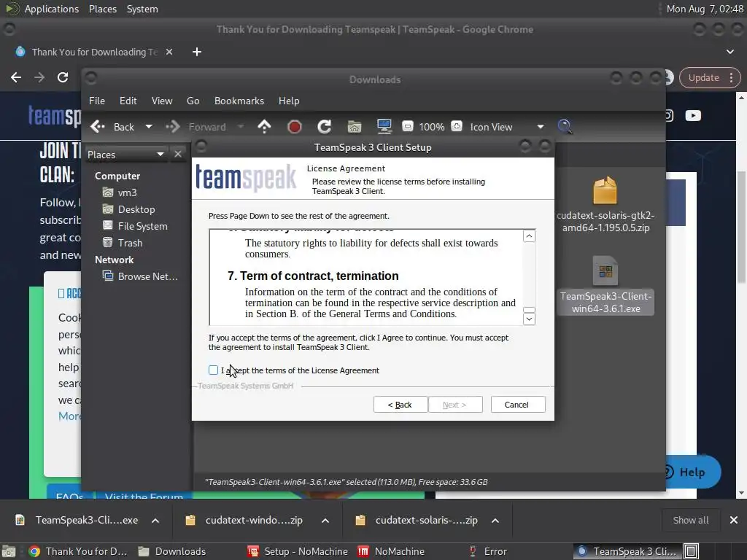
Task: Open the Help menu in Downloads window
Action: tap(289, 101)
